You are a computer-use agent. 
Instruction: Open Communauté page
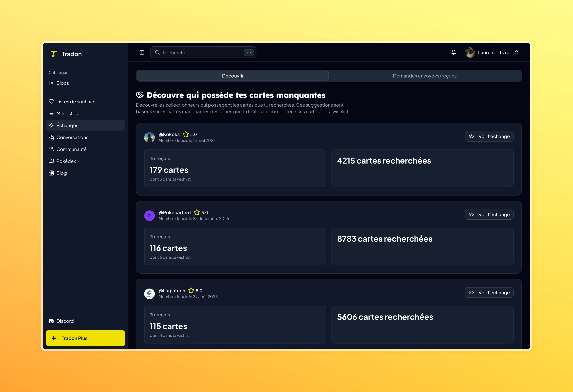point(71,149)
